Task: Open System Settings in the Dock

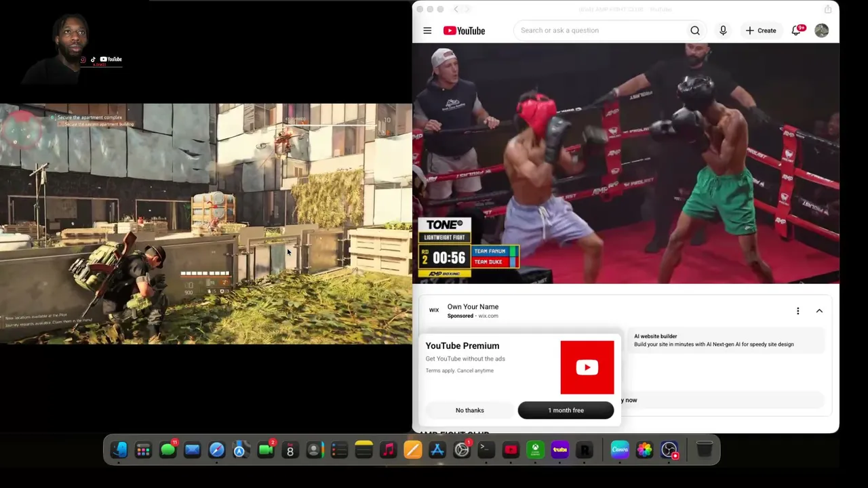Action: point(462,449)
